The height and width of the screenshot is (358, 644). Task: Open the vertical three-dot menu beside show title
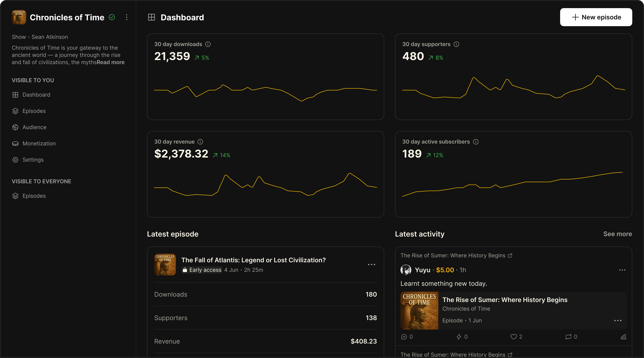127,17
